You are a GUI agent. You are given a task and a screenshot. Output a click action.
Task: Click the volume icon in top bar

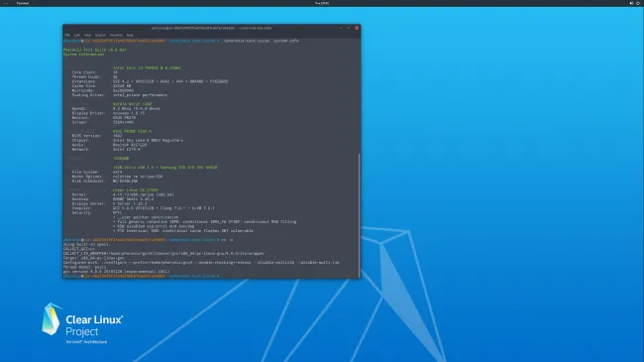click(631, 3)
